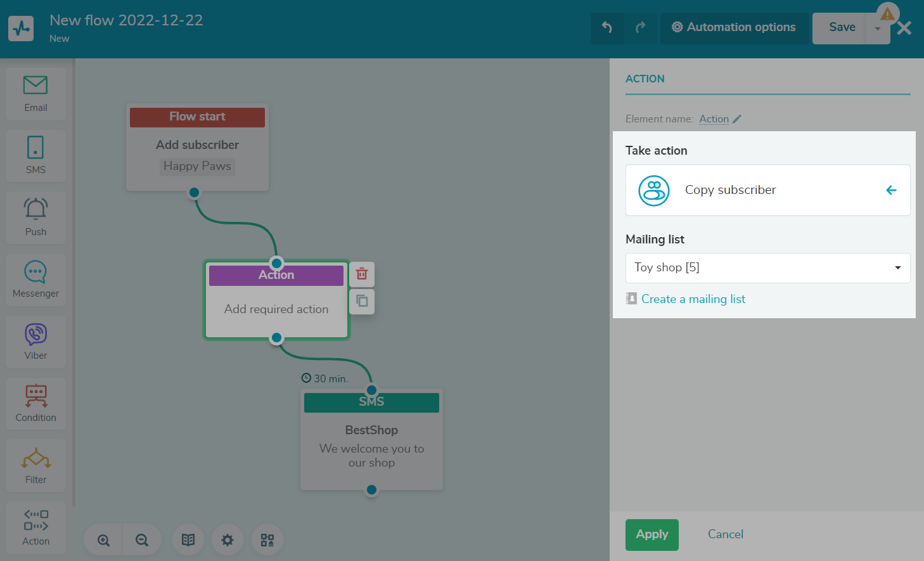Image resolution: width=924 pixels, height=561 pixels.
Task: Zoom in on the flow canvas
Action: pos(104,540)
